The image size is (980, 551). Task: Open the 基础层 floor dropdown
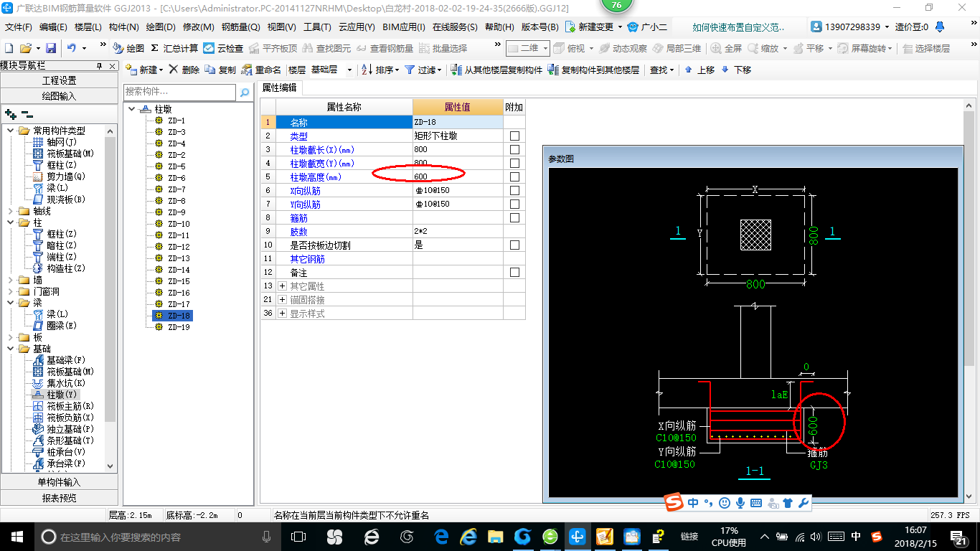click(x=349, y=70)
